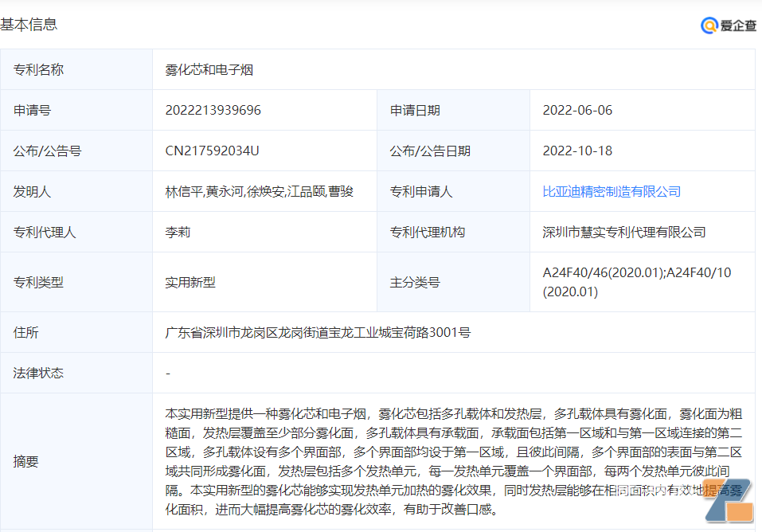Screen dimensions: 762x532
Task: Click the classification code A24F40/46(2020.01)
Action: pos(604,272)
